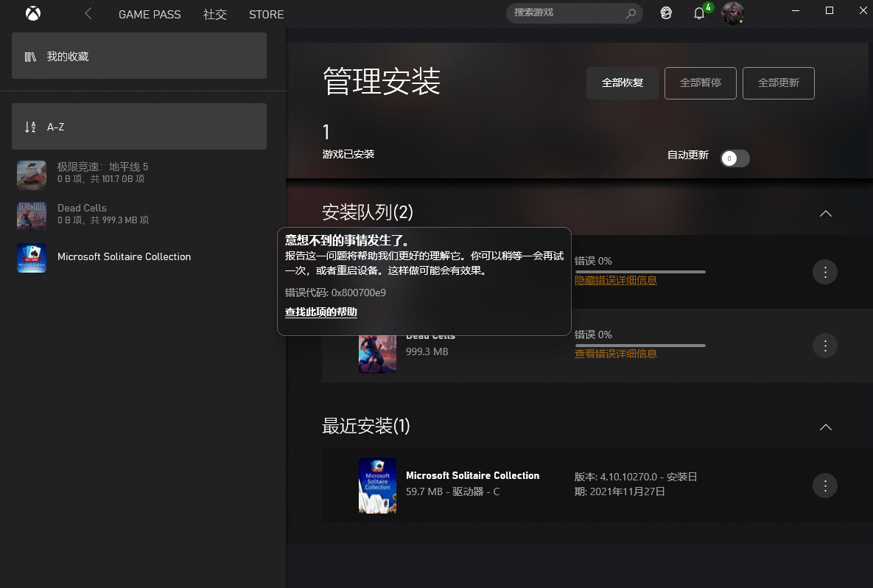Click 错误 0% status for first queue item

coord(593,261)
